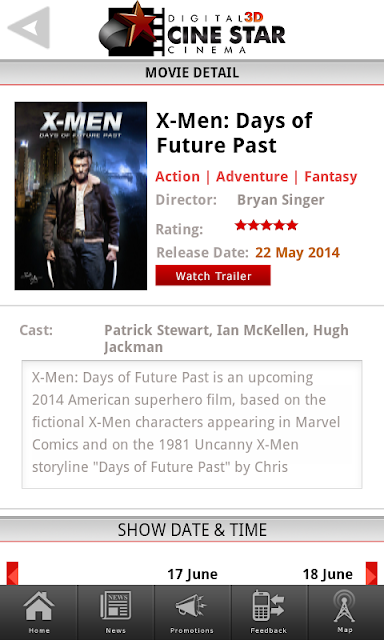This screenshot has height=640, width=384.
Task: Tap the movie synopsis text box
Action: click(x=192, y=424)
